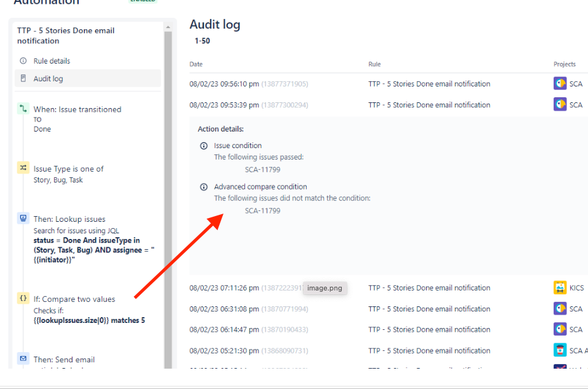
Task: Expand the 05:21:30 pm audit log entry
Action: (x=389, y=351)
